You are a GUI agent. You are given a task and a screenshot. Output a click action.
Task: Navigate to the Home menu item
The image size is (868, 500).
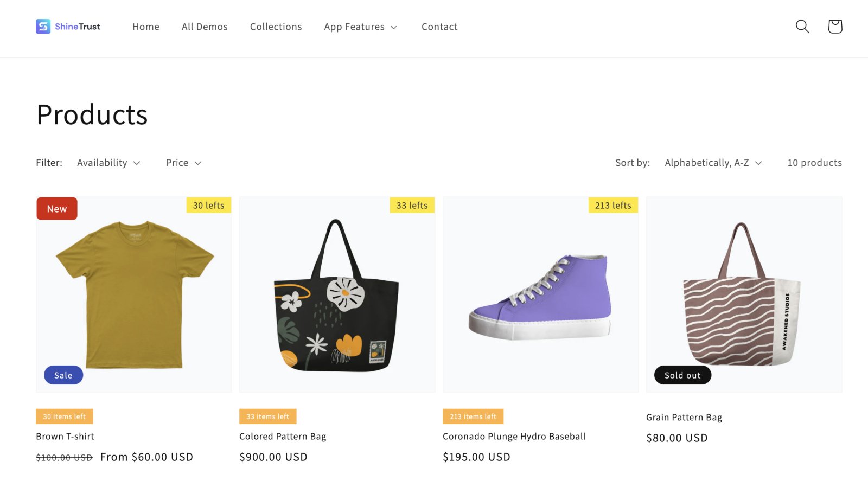coord(145,27)
